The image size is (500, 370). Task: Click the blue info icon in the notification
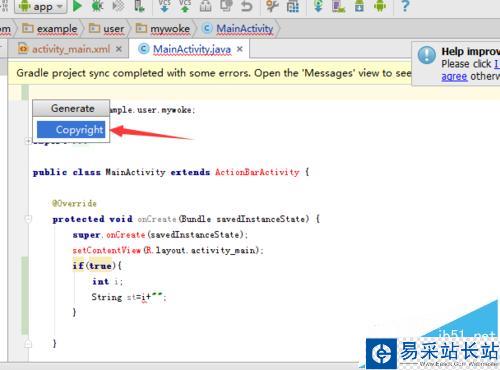pos(427,55)
